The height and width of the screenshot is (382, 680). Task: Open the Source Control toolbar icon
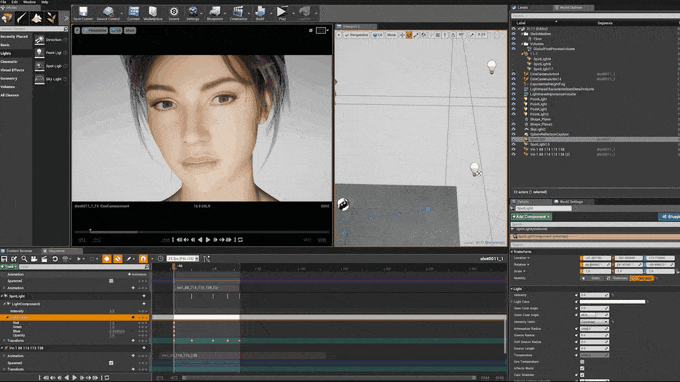pos(108,13)
